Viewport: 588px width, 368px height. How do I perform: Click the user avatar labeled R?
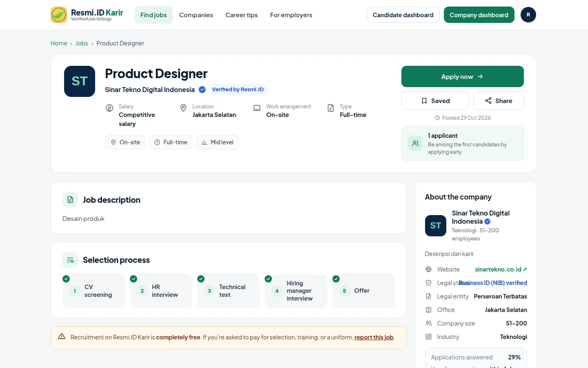tap(528, 15)
